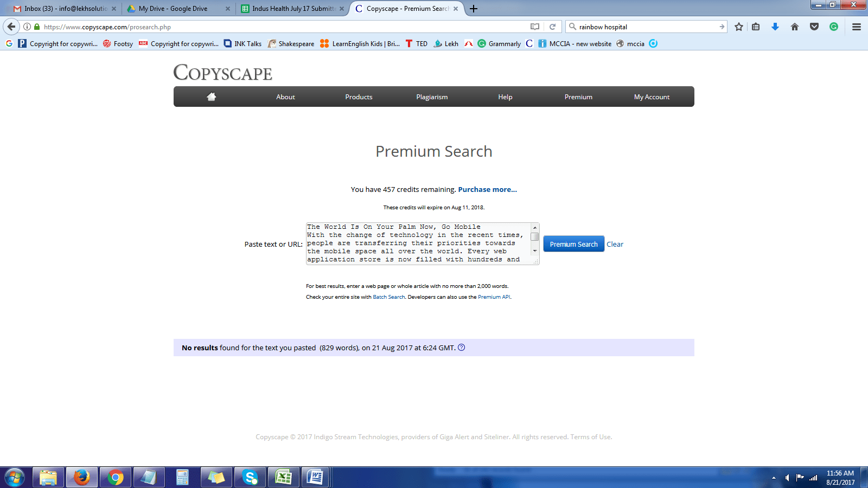Open the INK Talks bookmark
This screenshot has width=868, height=488.
click(x=242, y=43)
